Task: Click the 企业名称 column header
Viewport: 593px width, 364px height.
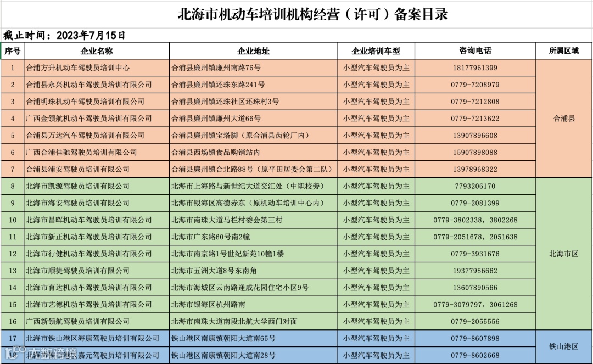Action: [97, 51]
